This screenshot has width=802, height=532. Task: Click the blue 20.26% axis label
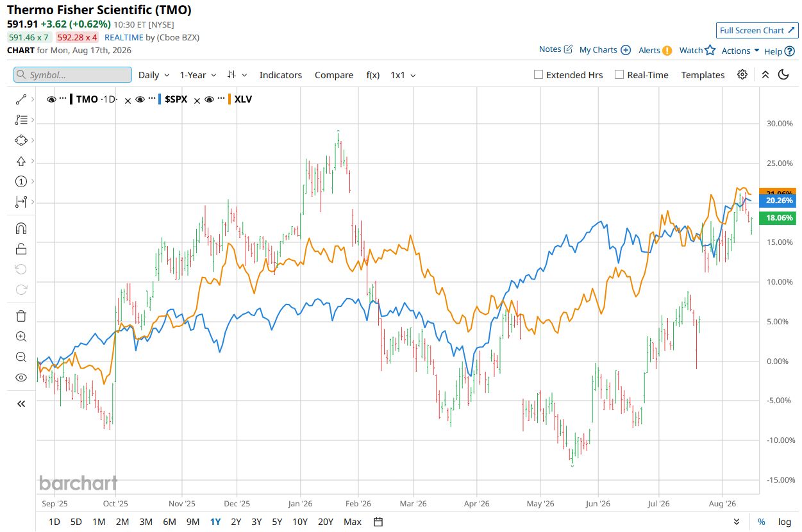point(778,201)
